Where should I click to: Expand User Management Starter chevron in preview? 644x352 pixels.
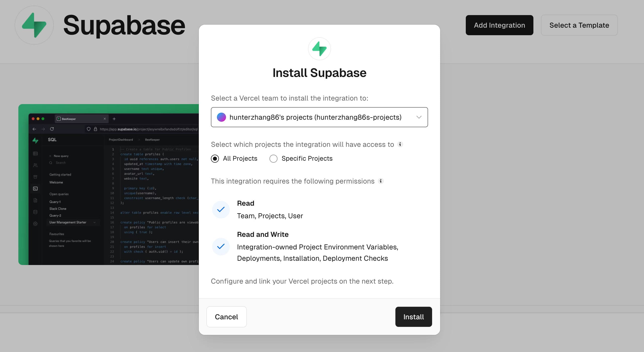point(95,222)
